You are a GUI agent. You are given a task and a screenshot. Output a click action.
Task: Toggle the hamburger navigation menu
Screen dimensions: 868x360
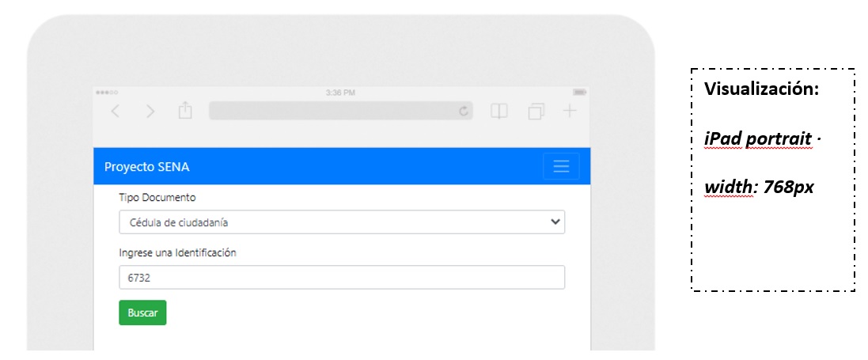(561, 166)
